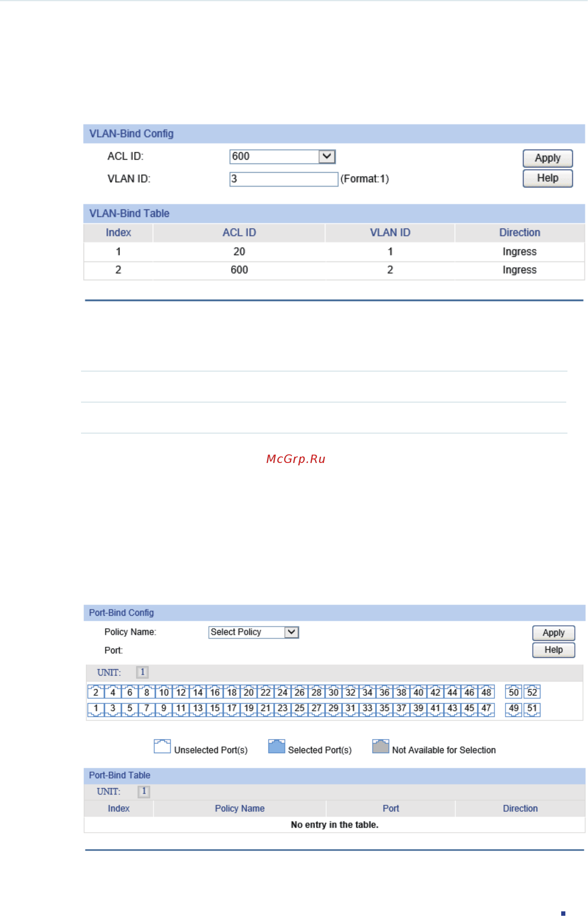The width and height of the screenshot is (588, 917).
Task: Click VLAN-Bind Table Index column header
Action: coord(118,233)
